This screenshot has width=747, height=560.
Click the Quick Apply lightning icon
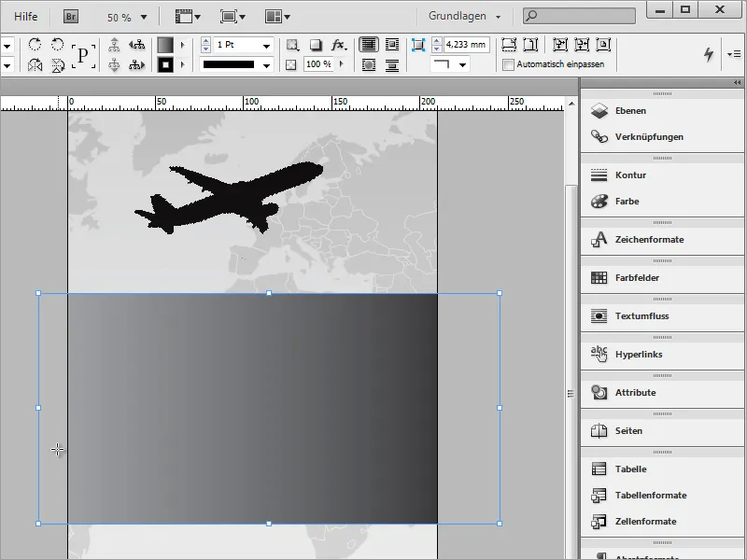click(x=709, y=54)
